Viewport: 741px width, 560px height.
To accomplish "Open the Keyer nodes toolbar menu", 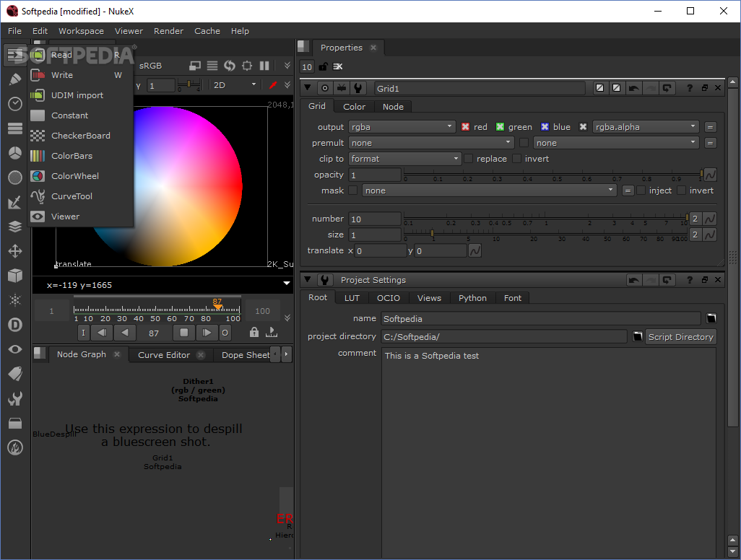I will coord(15,202).
